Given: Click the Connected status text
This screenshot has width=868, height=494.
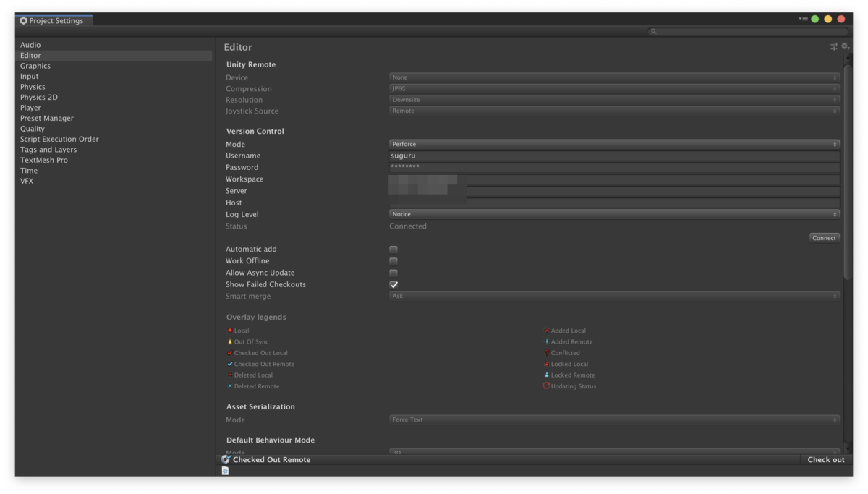Looking at the screenshot, I should (x=408, y=226).
